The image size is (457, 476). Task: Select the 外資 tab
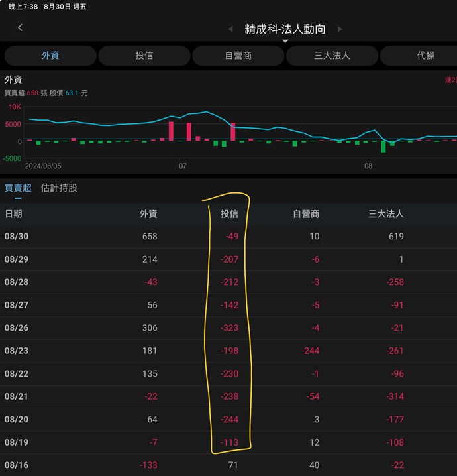tap(50, 56)
